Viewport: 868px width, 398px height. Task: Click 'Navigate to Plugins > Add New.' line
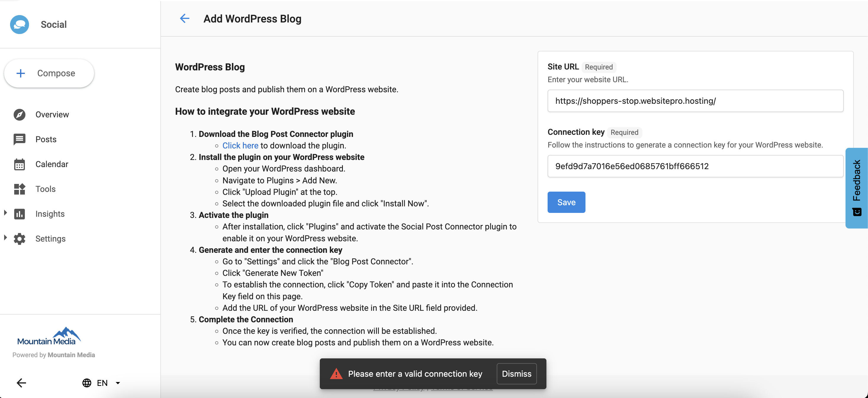(279, 180)
